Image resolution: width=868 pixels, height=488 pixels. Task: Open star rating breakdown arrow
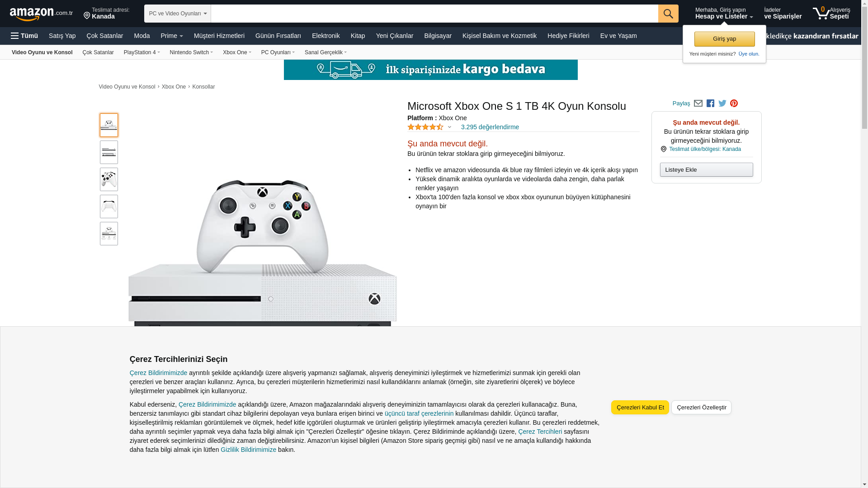pos(449,127)
